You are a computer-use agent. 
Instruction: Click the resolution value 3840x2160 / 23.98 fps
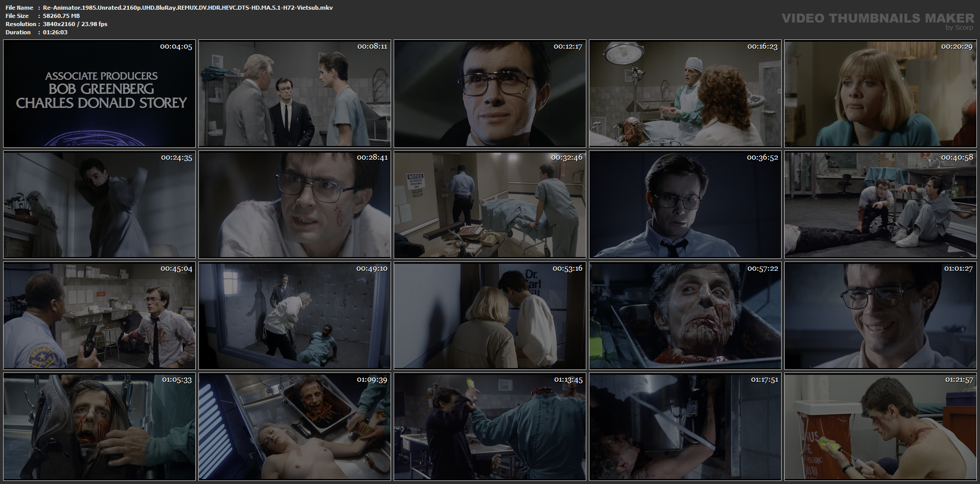[x=76, y=24]
